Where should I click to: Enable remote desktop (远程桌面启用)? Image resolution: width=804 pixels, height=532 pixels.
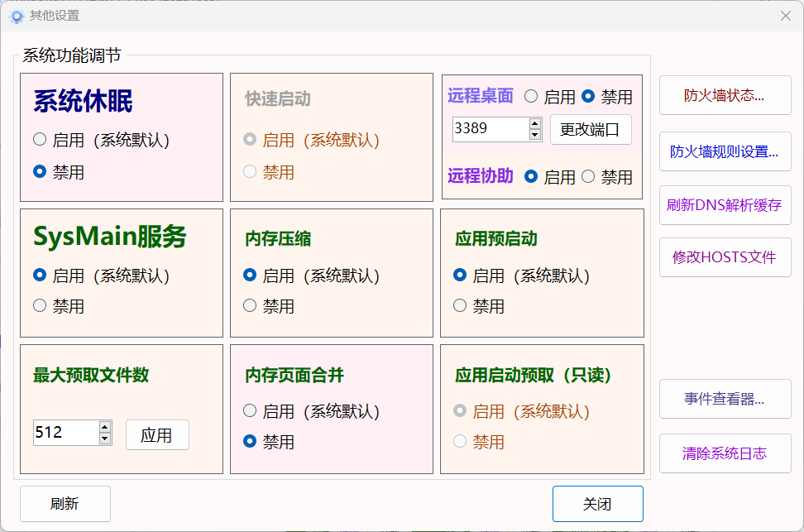pyautogui.click(x=531, y=96)
